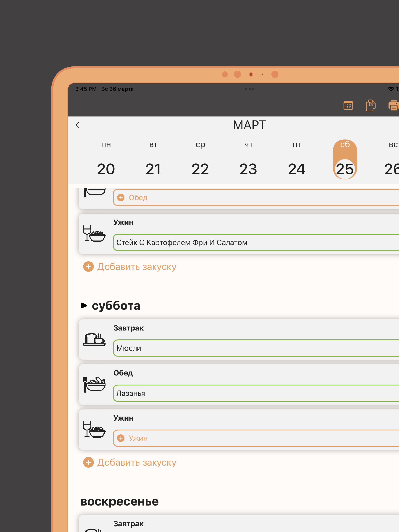Tap the суббота dinner wine-glass icon
Viewport: 399px width, 532px height.
point(94,429)
